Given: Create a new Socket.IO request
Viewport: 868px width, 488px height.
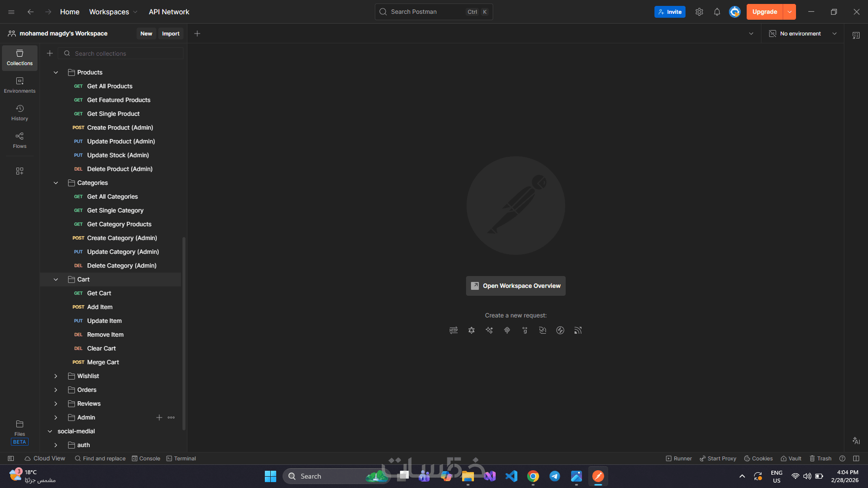Looking at the screenshot, I should point(560,330).
